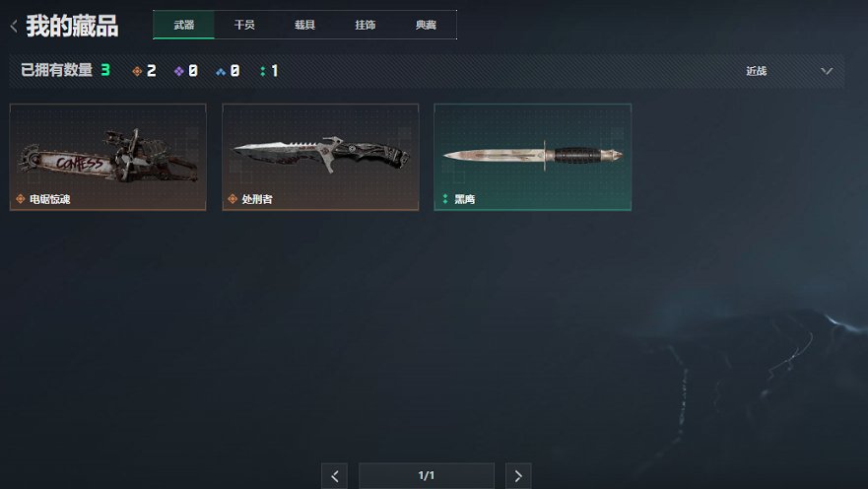Select the blue rarity filter icon
Viewport: 868px width, 489px height.
point(221,71)
